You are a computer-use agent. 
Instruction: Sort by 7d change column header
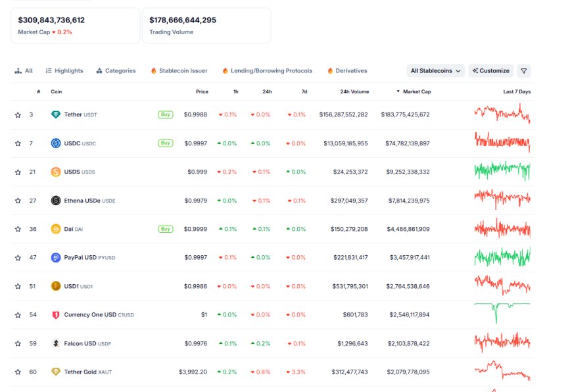click(304, 91)
